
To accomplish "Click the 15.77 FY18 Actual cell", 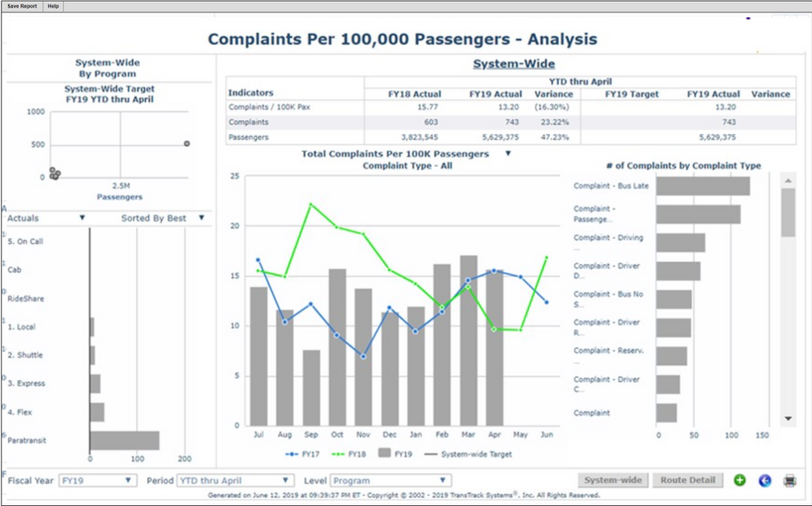I will pyautogui.click(x=427, y=107).
